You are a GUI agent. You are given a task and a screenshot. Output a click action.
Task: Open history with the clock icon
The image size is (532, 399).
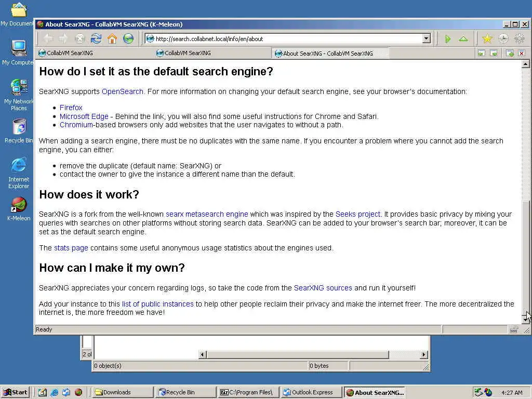(x=503, y=38)
